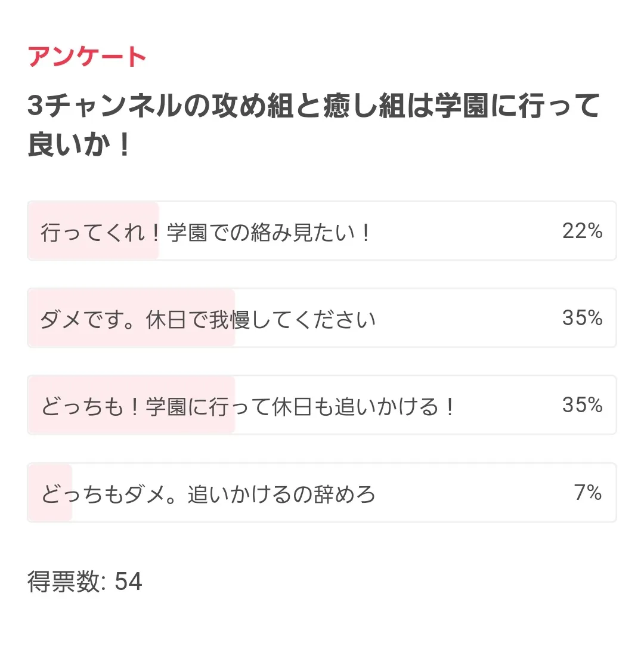Screen dimensions: 644x652
Task: Click the red "アンケート" heading
Action: click(87, 58)
